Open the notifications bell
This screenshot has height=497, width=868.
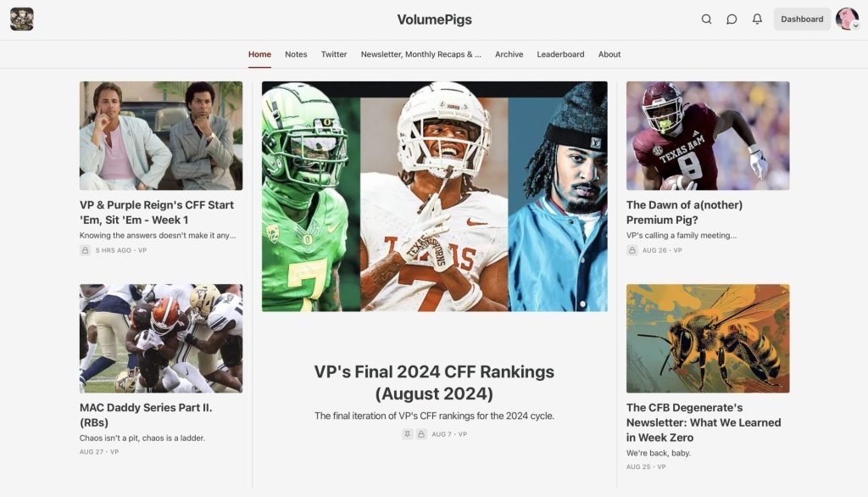pos(757,19)
